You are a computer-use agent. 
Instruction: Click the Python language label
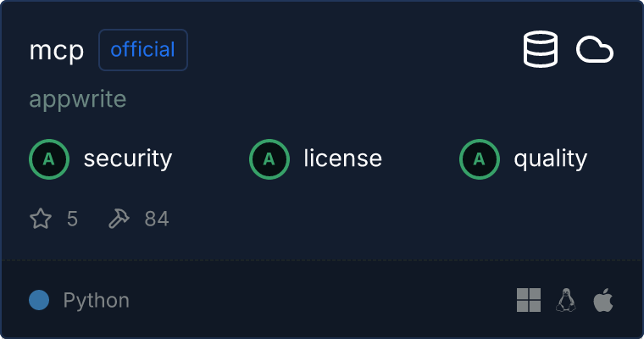coord(97,300)
